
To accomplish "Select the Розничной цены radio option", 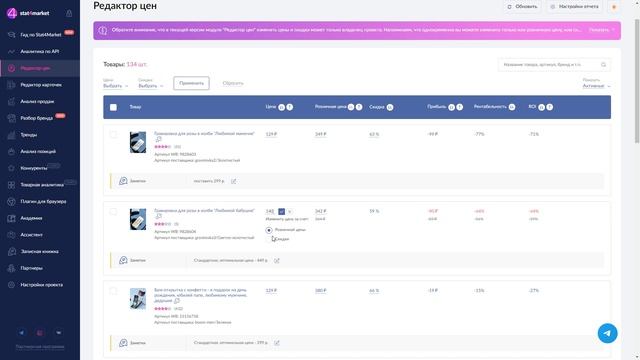I will click(x=269, y=230).
